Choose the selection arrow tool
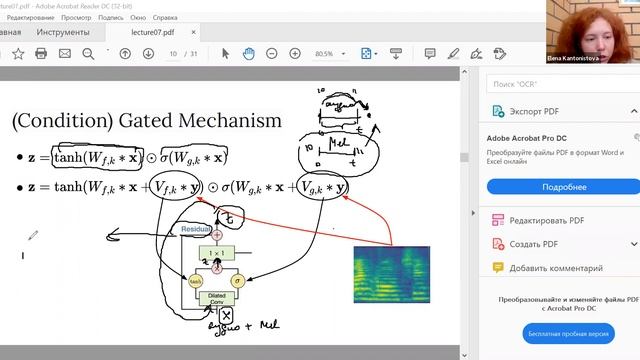The width and height of the screenshot is (640, 360). pos(225,53)
